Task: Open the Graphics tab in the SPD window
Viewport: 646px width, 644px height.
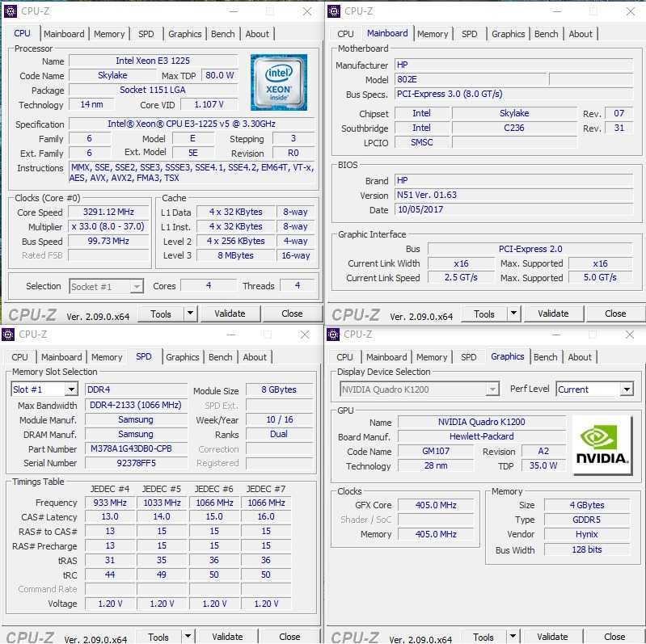Action: coord(182,357)
